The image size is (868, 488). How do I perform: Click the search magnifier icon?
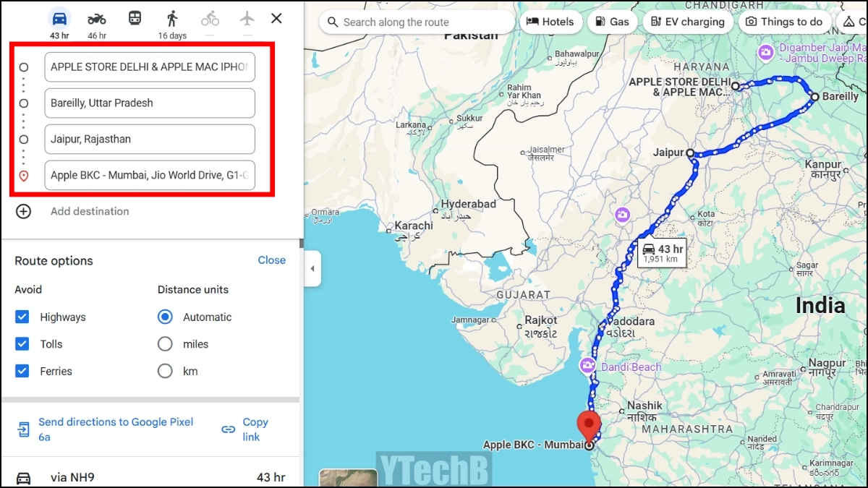pos(333,22)
